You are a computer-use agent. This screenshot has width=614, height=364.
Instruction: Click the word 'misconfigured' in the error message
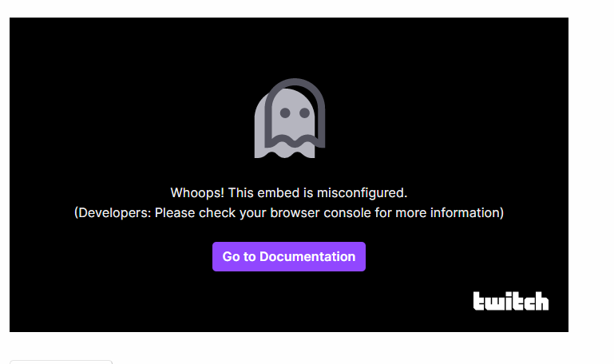pyautogui.click(x=361, y=193)
